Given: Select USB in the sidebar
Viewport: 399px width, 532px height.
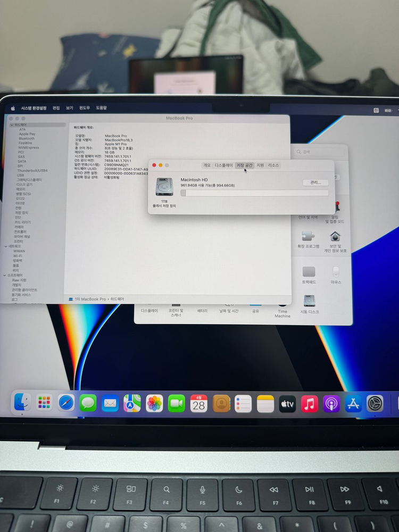Looking at the screenshot, I should tap(21, 176).
